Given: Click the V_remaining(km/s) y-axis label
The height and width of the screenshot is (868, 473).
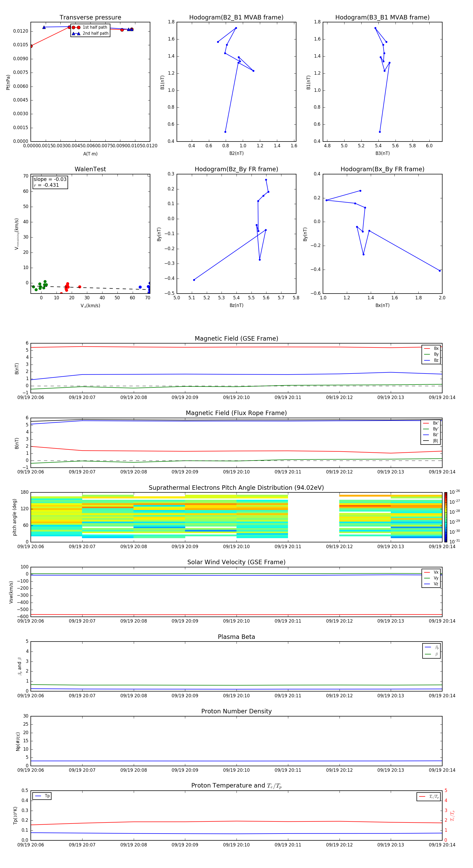Looking at the screenshot, I should point(17,234).
